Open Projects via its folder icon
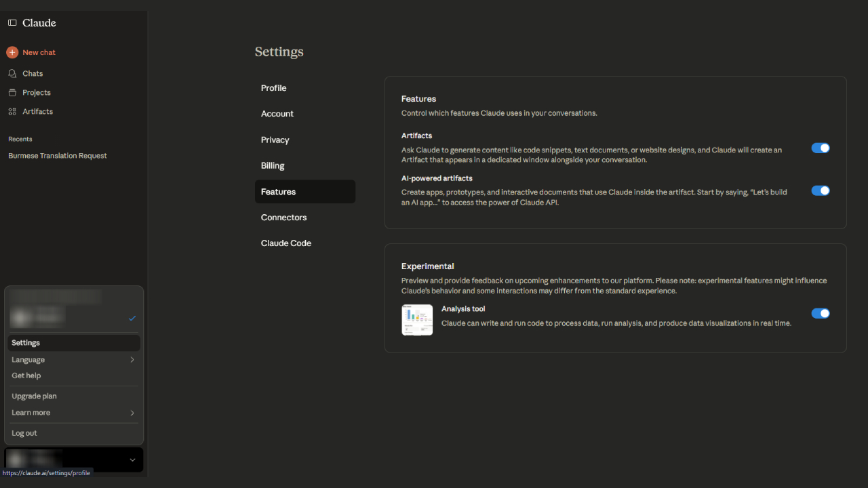 [12, 92]
